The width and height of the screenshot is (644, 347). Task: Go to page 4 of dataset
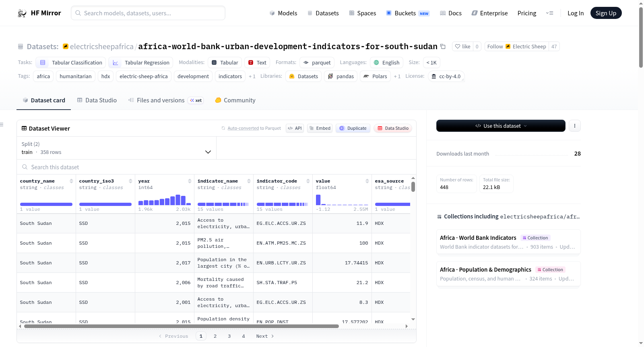(243, 336)
